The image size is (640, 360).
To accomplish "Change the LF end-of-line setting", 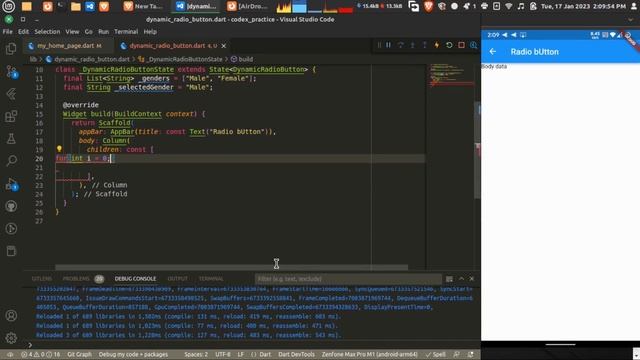I will (240, 354).
